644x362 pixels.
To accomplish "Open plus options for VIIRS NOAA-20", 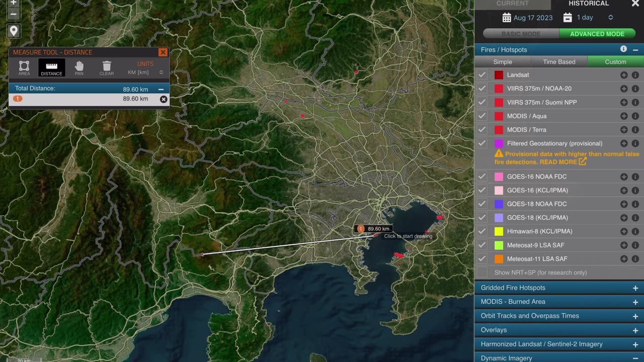I will [x=624, y=88].
